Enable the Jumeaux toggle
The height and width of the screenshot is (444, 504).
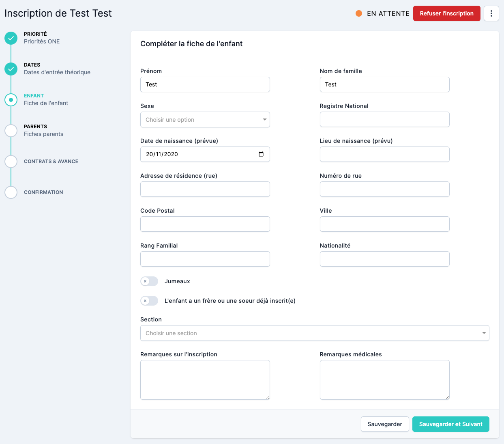coord(149,281)
